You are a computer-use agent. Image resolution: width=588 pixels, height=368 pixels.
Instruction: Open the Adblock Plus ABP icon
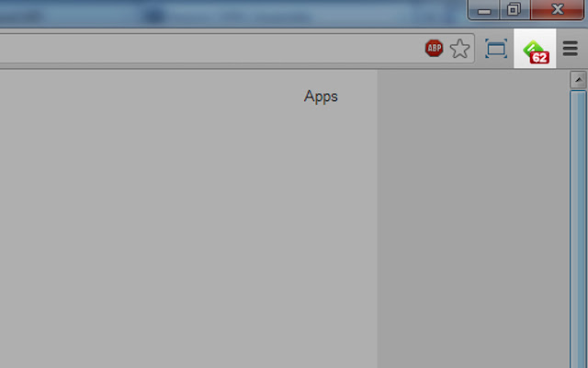pyautogui.click(x=434, y=49)
